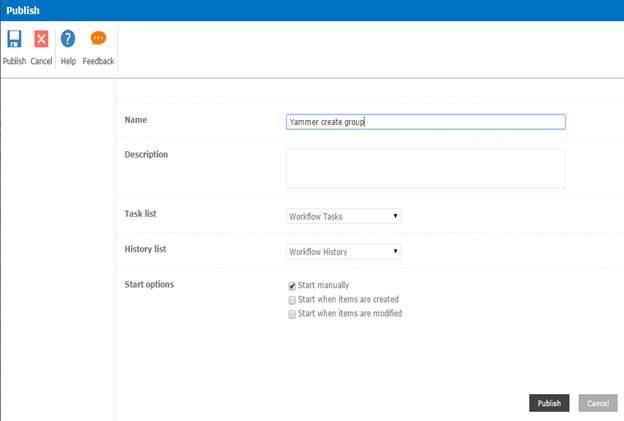Viewport: 624px width, 421px height.
Task: Click the orange Feedback speech bubble icon
Action: click(98, 40)
